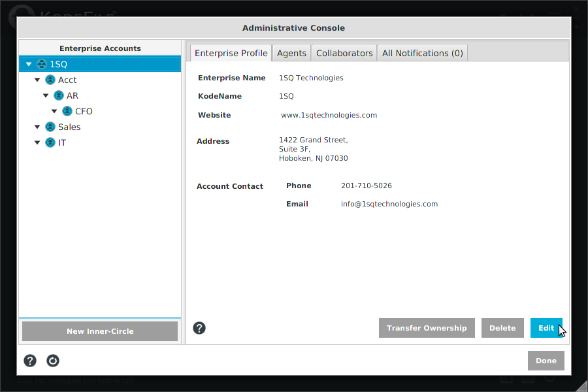588x392 pixels.
Task: Open the Agents tab
Action: pos(291,53)
